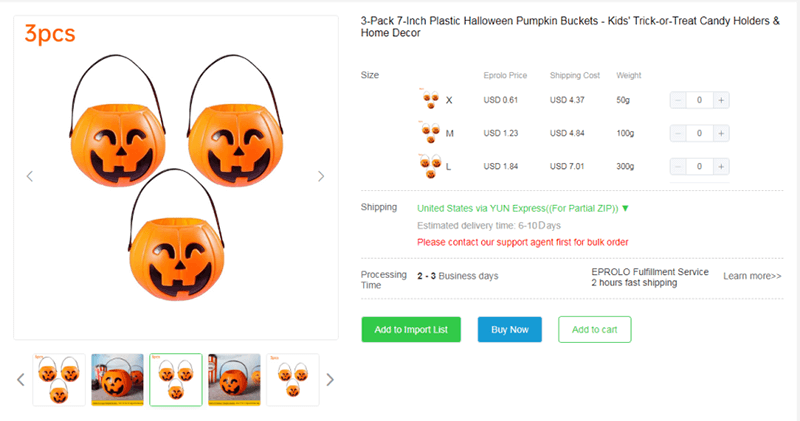
Task: Decrease quantity for size M
Action: point(679,133)
